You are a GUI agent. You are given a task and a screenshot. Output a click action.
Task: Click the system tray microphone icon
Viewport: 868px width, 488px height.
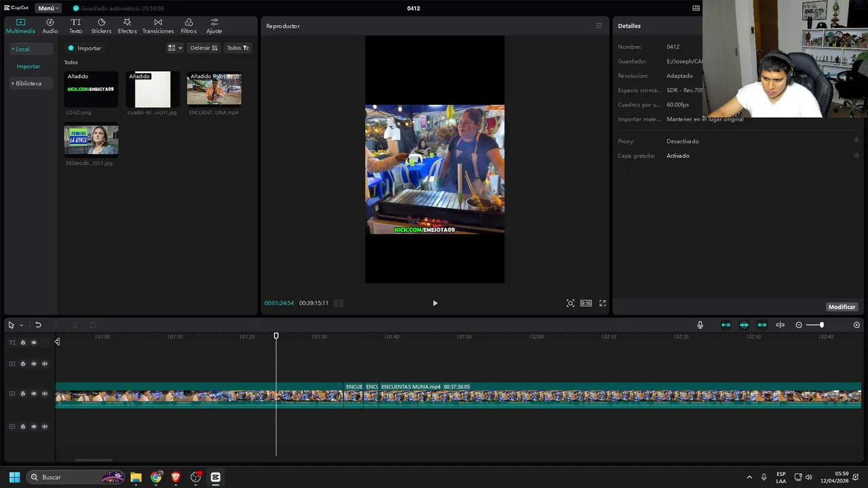click(764, 477)
